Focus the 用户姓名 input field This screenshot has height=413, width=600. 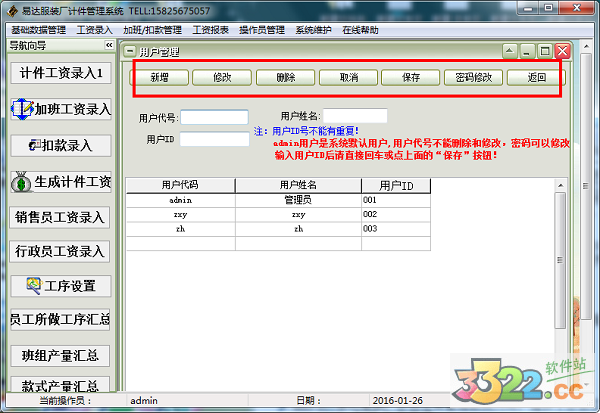(355, 116)
